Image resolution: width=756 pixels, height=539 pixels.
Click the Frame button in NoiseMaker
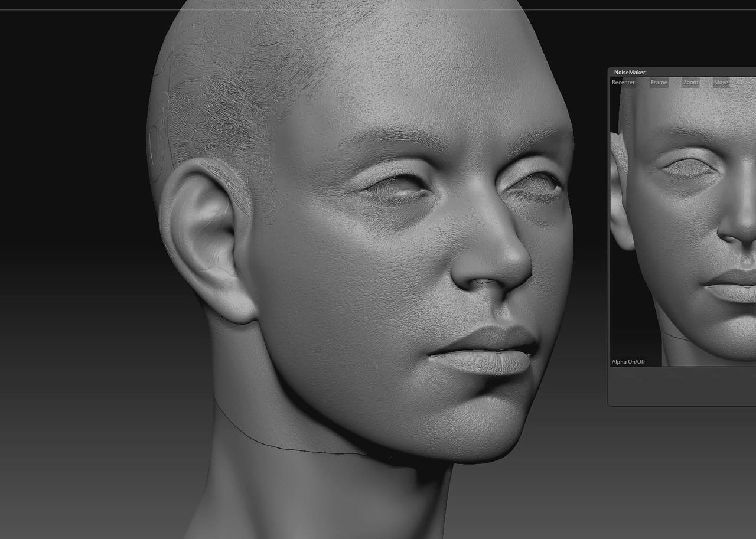(659, 83)
